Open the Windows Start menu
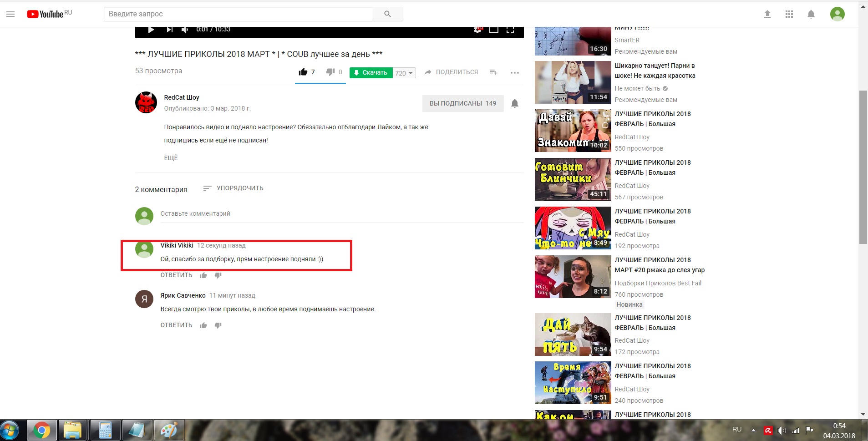Viewport: 868px width, 441px height. pyautogui.click(x=10, y=430)
